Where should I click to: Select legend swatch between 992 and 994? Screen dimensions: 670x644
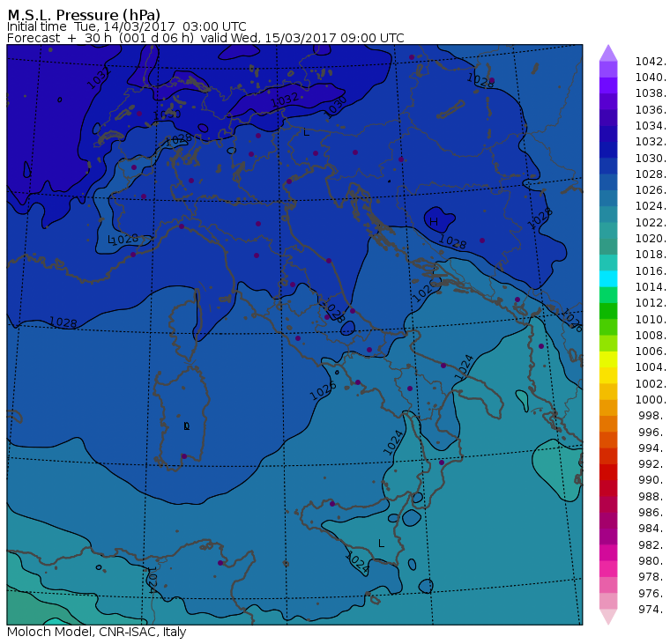(608, 456)
